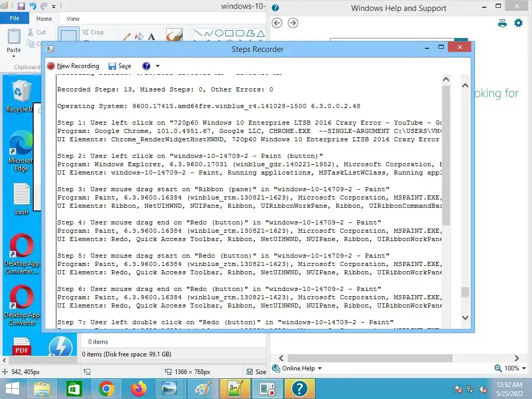Image resolution: width=532 pixels, height=399 pixels.
Task: Click the "Step 7: User left double click" line
Action: pos(225,322)
